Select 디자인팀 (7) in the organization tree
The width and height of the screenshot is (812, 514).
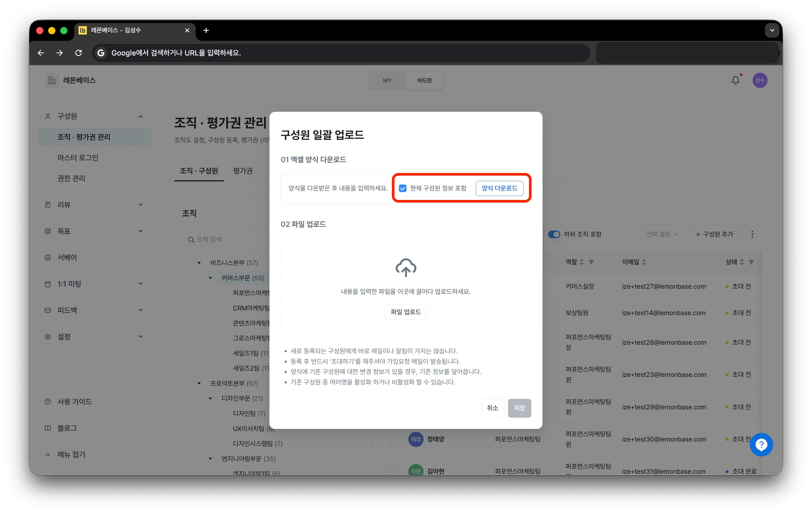click(x=249, y=414)
